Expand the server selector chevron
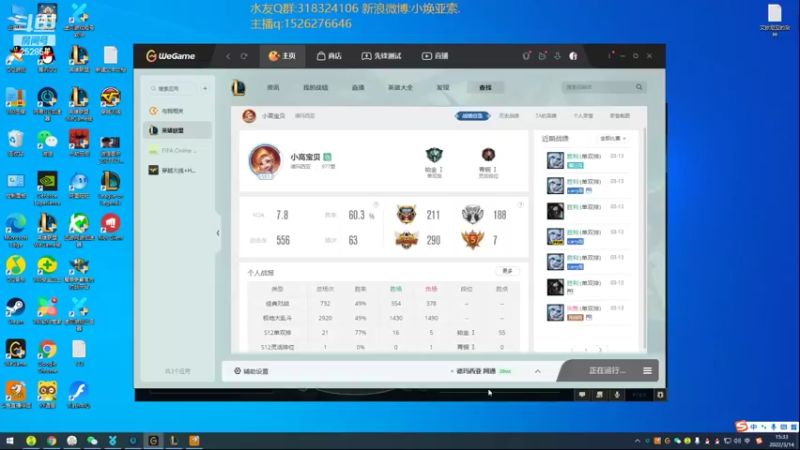The height and width of the screenshot is (450, 800). tap(538, 371)
